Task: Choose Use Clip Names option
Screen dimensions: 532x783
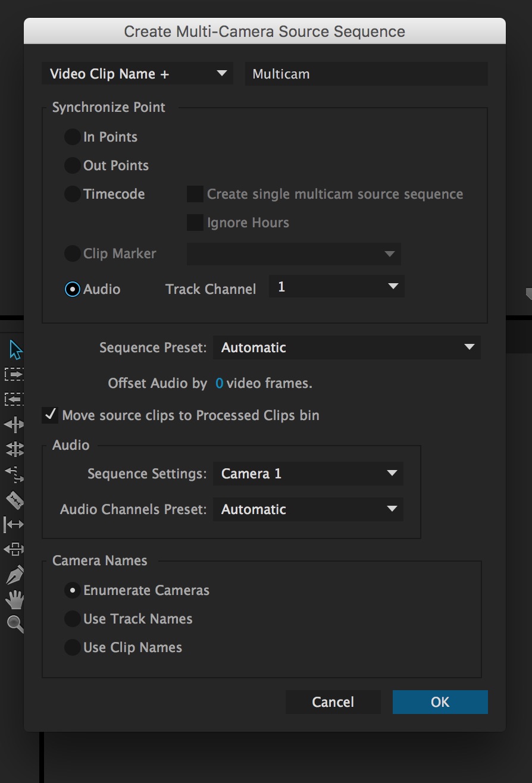Action: (x=72, y=647)
